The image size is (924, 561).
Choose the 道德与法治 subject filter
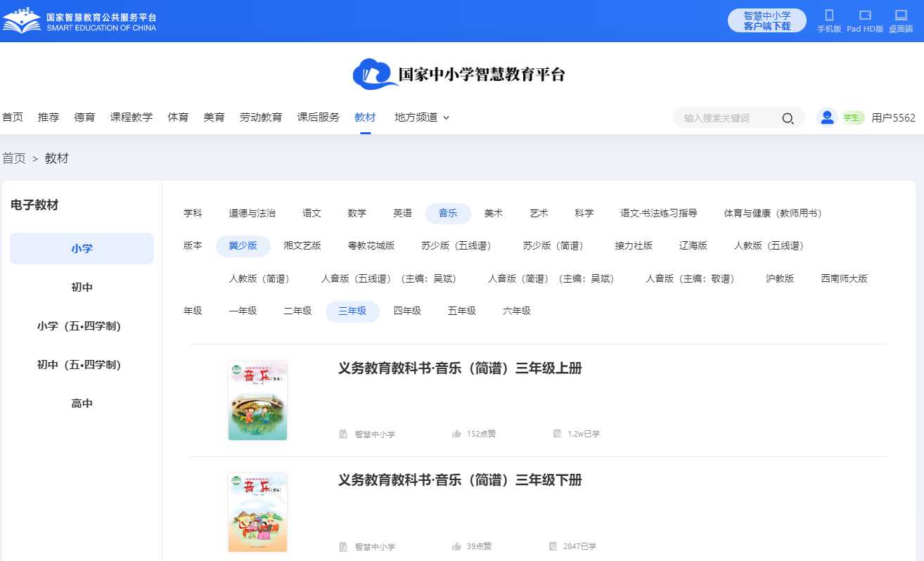point(252,213)
